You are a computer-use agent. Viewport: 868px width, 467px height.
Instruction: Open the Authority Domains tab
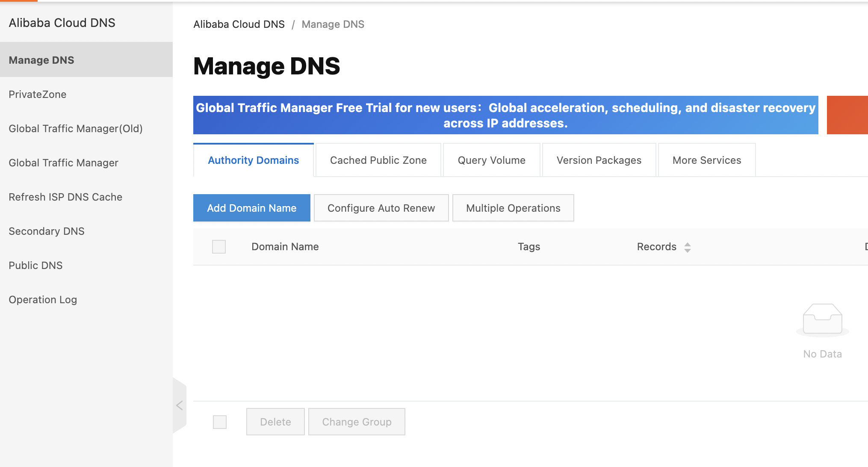click(254, 160)
